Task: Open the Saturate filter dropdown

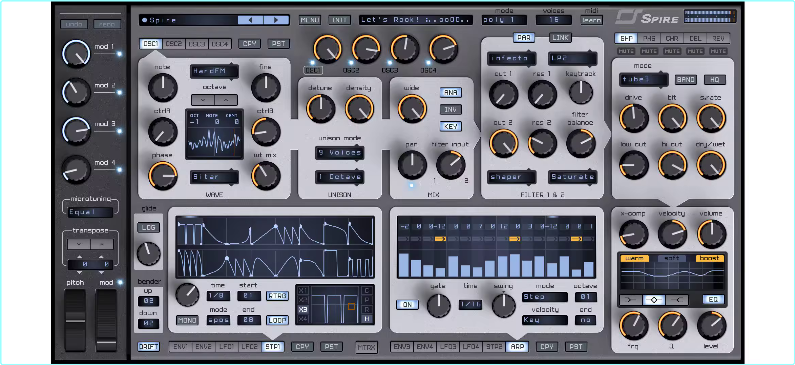Action: tap(572, 177)
